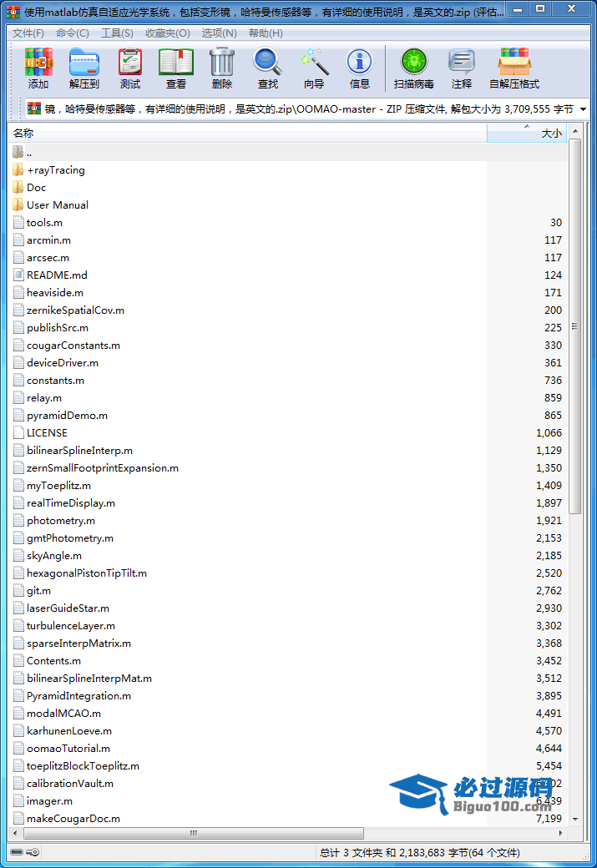597x868 pixels.
Task: Select file myToeplitz.m
Action: pyautogui.click(x=58, y=486)
